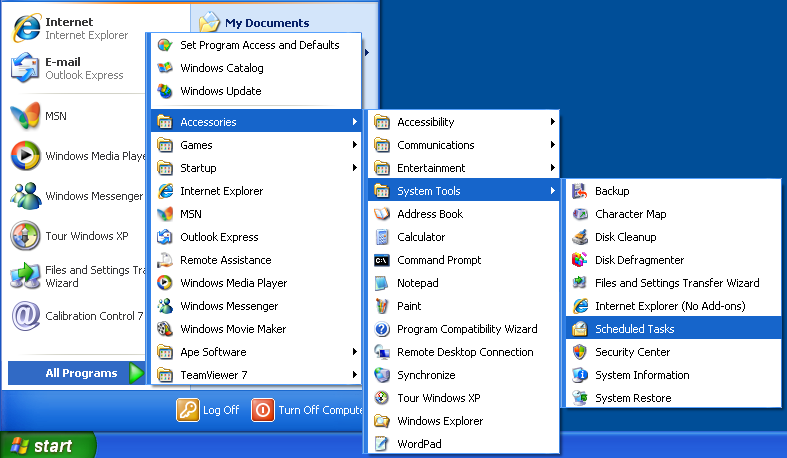Launch Windows Update
Screen dimensions: 787x458
[256, 91]
